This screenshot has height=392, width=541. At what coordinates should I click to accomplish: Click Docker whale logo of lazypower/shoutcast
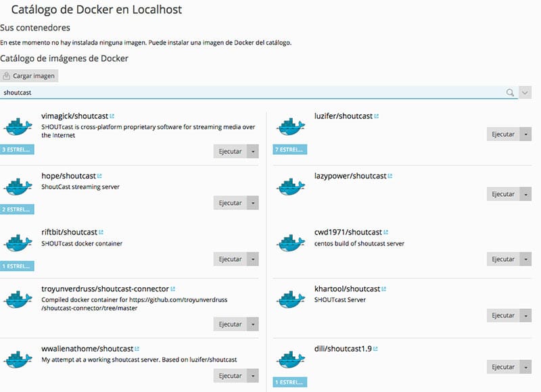click(x=291, y=187)
